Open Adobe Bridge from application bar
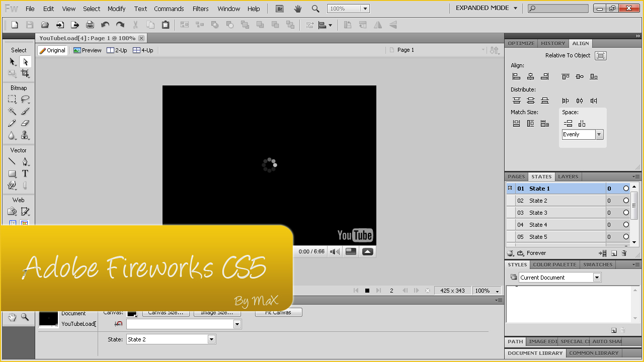The image size is (644, 362). click(x=280, y=9)
